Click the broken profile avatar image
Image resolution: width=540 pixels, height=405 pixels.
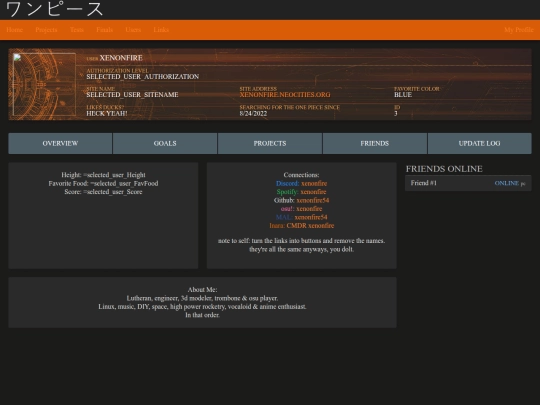[x=44, y=84]
